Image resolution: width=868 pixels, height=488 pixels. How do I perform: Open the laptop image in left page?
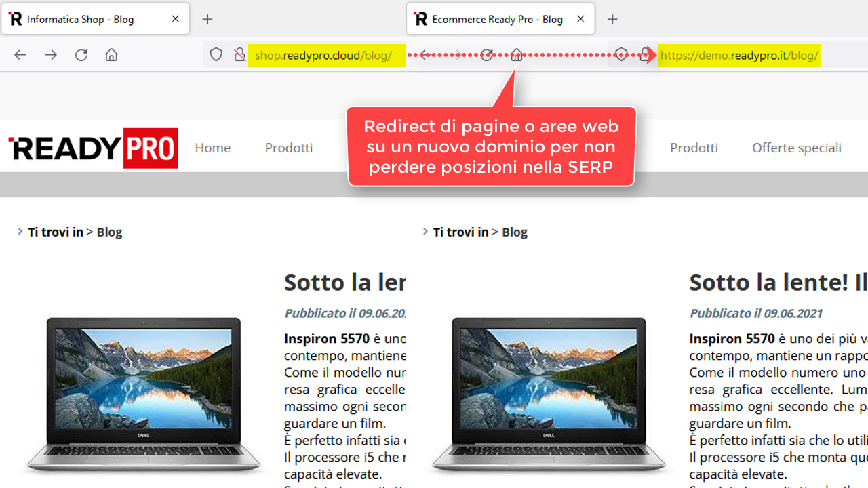[143, 395]
